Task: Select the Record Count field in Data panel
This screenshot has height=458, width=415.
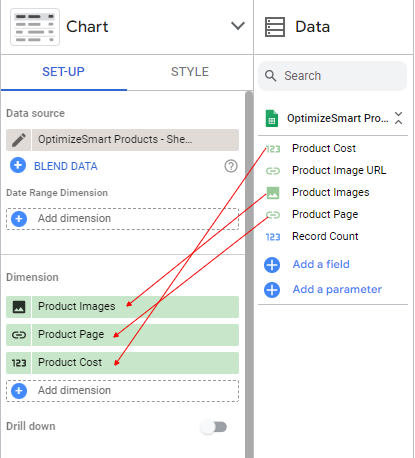Action: tap(325, 236)
